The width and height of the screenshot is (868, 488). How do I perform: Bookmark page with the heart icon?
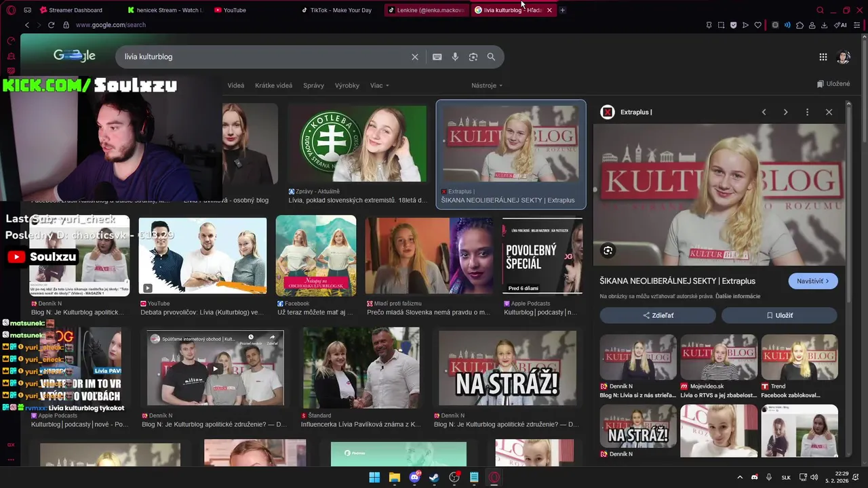pos(757,25)
